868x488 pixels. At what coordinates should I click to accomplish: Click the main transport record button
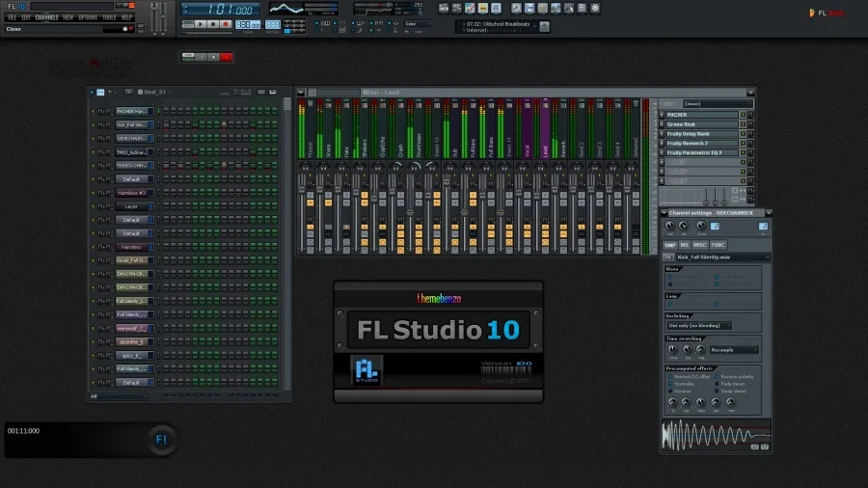226,24
